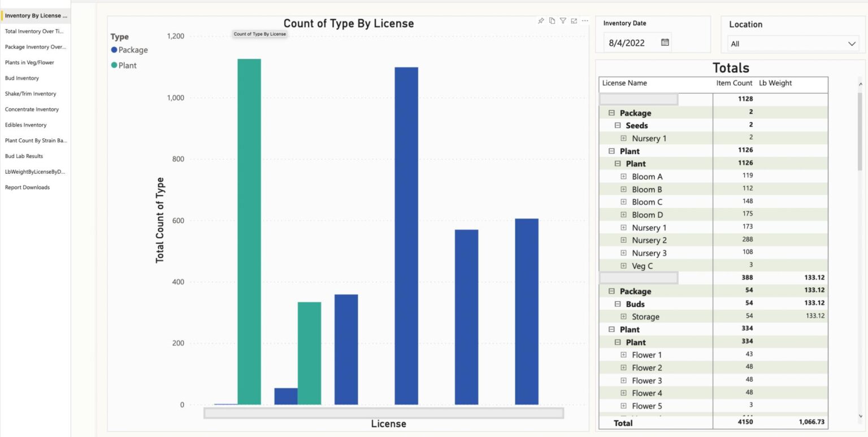
Task: Open the filter icon on chart header
Action: 563,21
